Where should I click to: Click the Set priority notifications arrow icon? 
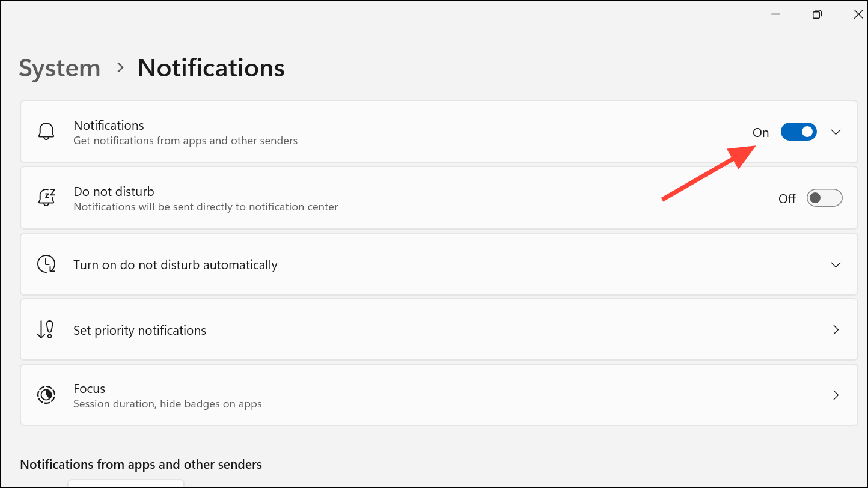click(46, 330)
